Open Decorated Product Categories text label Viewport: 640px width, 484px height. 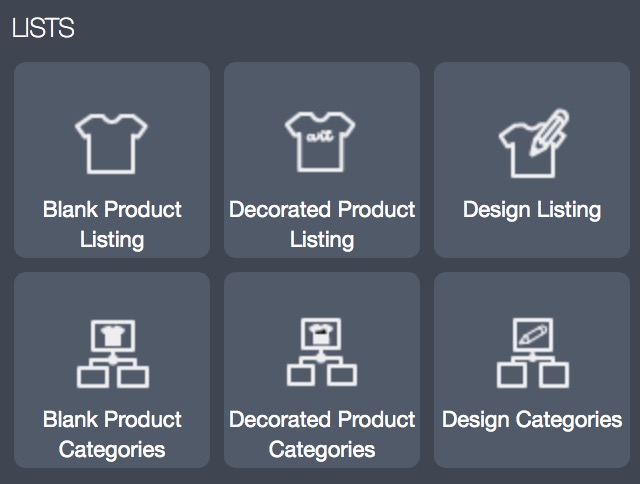pyautogui.click(x=322, y=435)
